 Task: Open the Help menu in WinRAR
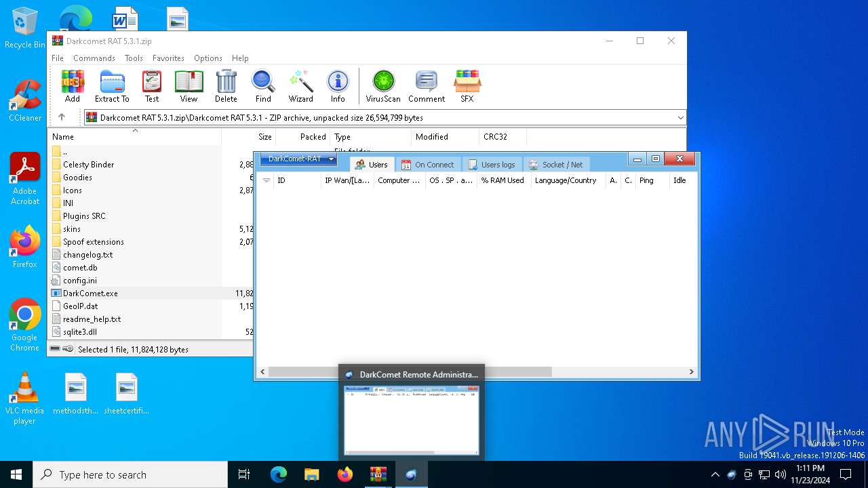coord(240,58)
